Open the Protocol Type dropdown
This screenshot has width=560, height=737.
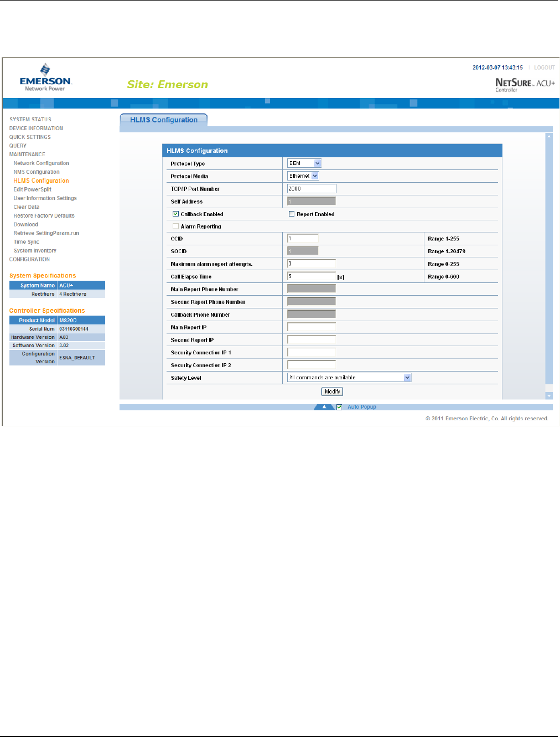pos(304,163)
